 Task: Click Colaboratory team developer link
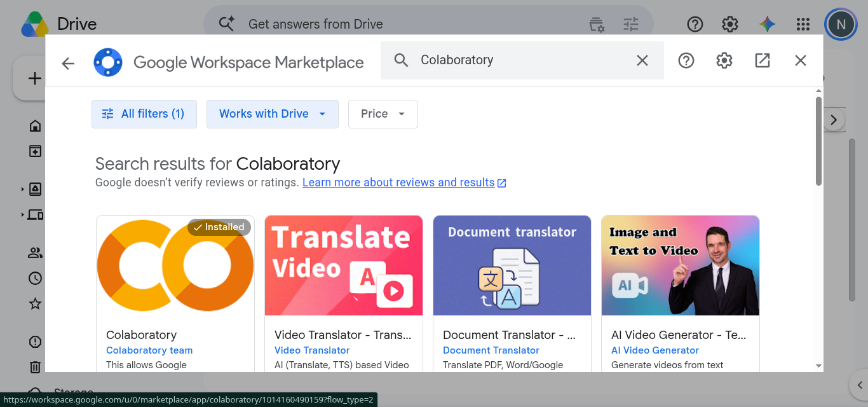coord(149,350)
